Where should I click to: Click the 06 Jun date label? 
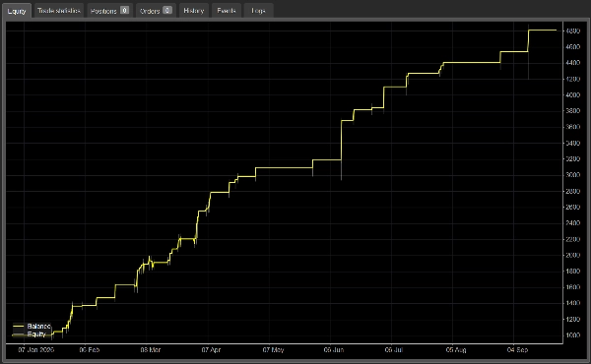click(334, 349)
